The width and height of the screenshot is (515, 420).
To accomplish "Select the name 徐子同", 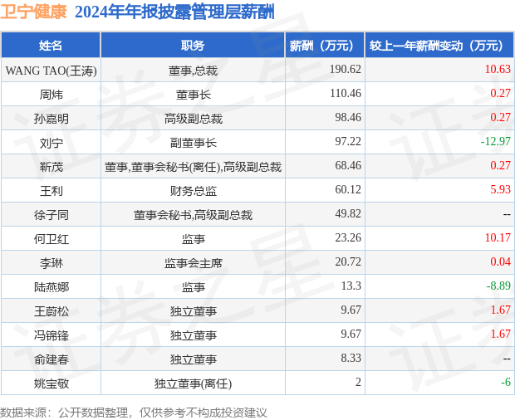I will pos(51,215).
